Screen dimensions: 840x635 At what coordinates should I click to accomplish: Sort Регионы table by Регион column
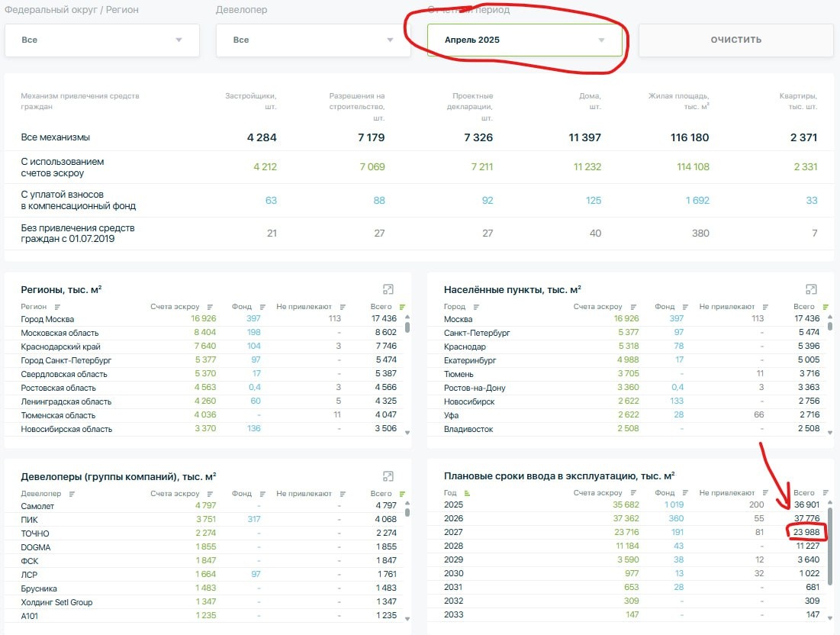tap(57, 307)
